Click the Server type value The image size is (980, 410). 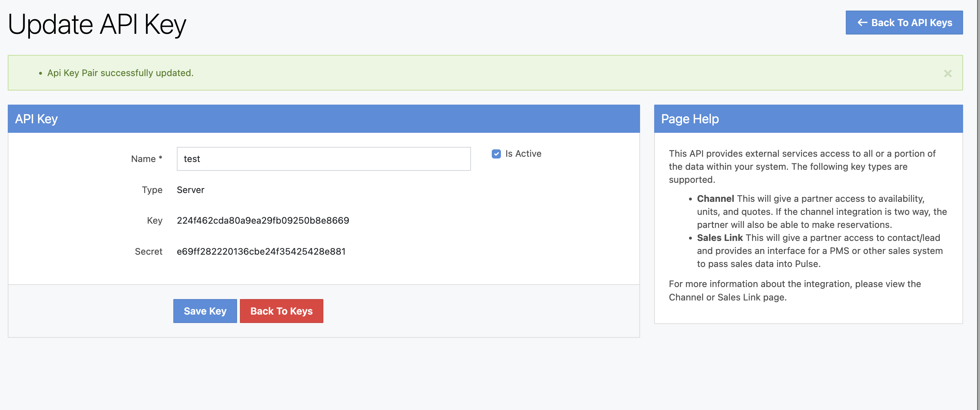[190, 190]
